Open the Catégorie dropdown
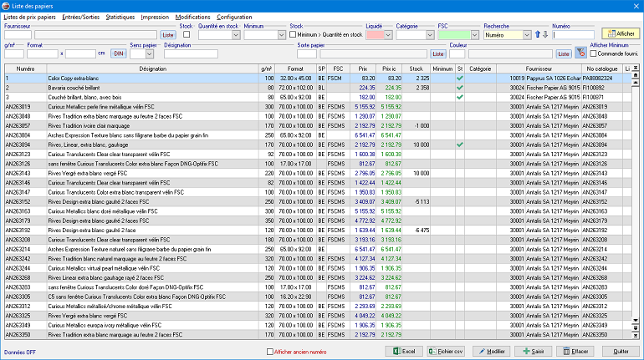Viewport: 644px width, 360px height. pyautogui.click(x=430, y=35)
